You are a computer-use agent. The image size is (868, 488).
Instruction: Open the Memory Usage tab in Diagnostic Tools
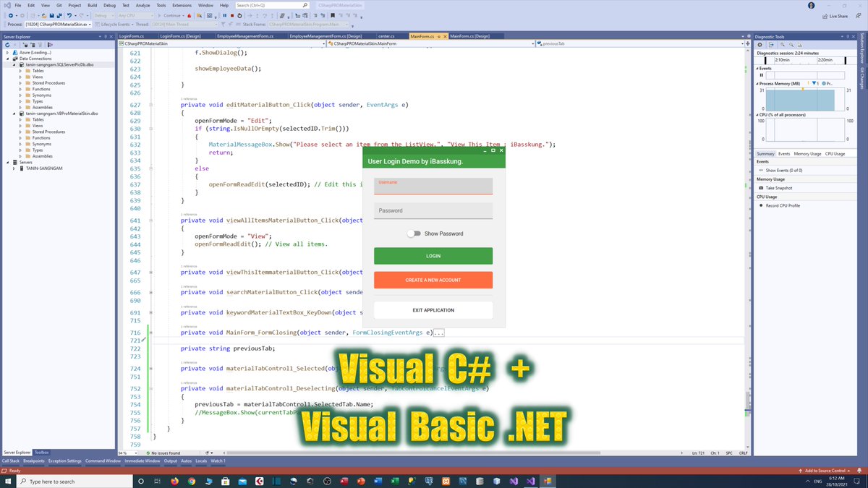coord(807,153)
